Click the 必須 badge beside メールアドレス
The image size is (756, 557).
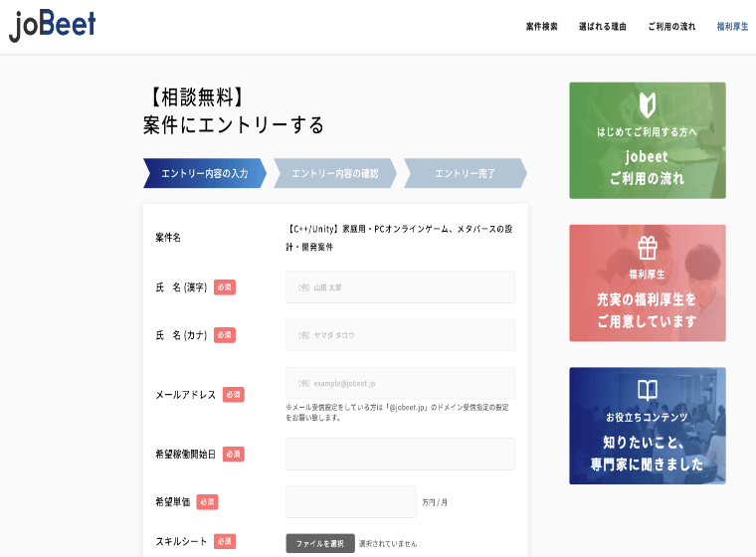click(x=234, y=395)
